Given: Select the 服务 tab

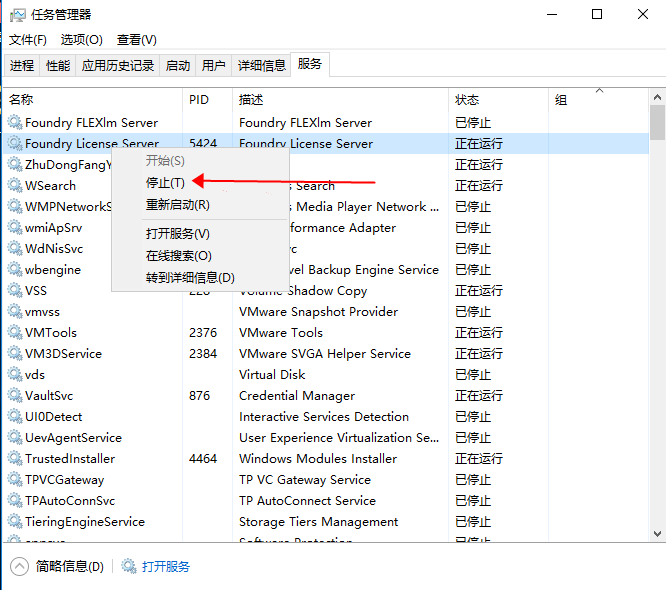Looking at the screenshot, I should point(310,64).
